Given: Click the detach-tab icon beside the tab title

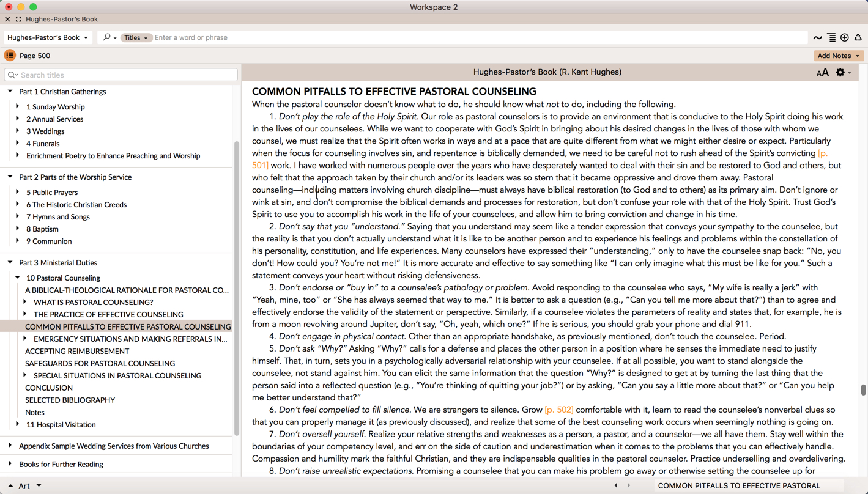Looking at the screenshot, I should click(18, 19).
